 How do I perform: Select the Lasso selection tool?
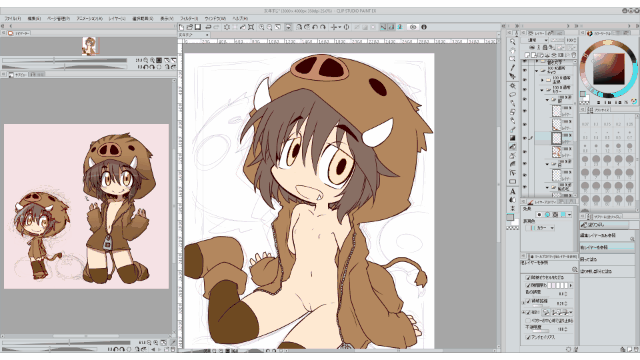pos(513,95)
